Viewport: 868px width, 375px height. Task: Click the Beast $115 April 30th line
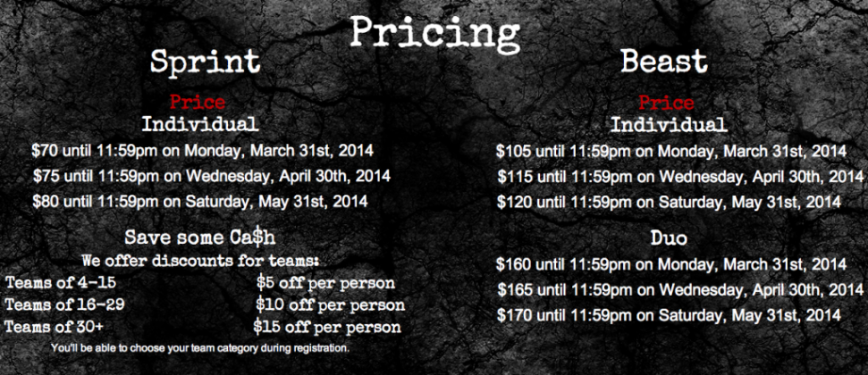click(680, 177)
